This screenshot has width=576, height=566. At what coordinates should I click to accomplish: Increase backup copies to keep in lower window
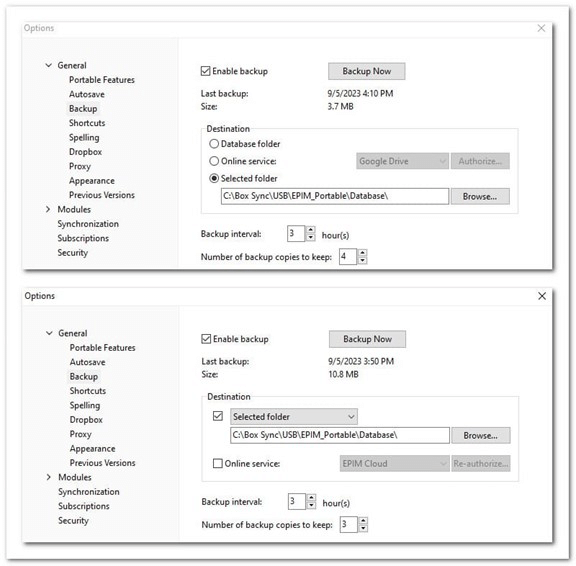pos(363,520)
